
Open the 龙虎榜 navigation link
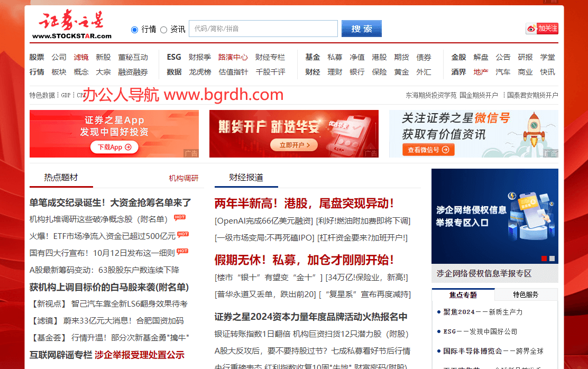coord(200,72)
